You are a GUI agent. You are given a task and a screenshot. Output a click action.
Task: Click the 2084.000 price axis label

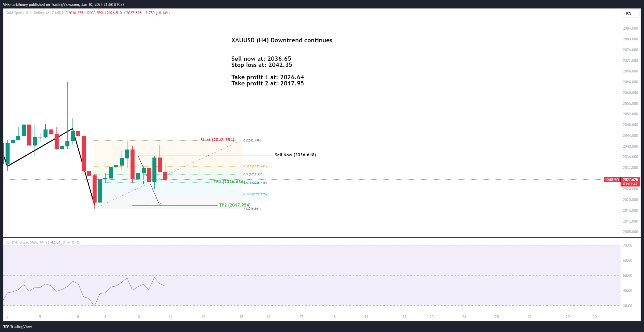point(630,28)
